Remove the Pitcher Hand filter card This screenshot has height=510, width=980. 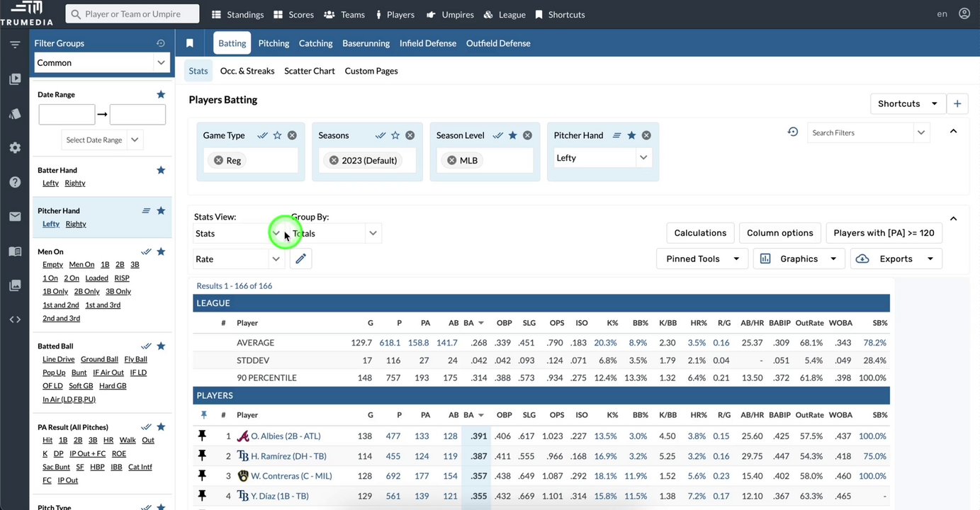coord(646,135)
